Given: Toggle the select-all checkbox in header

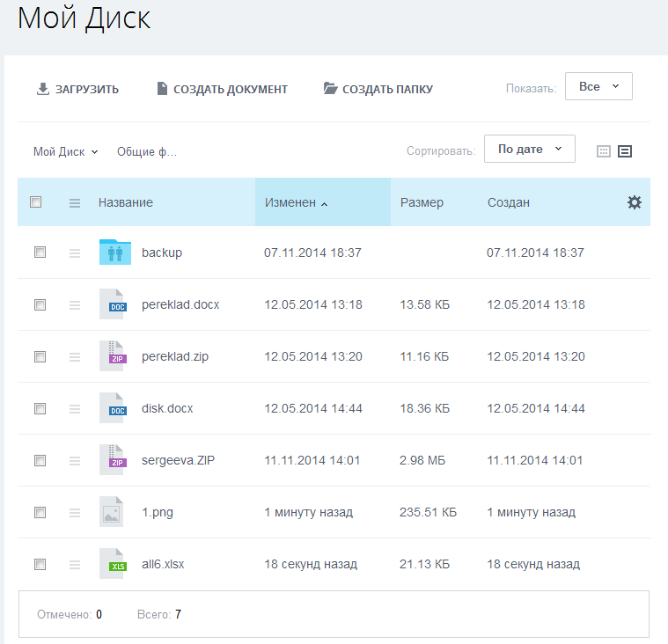Looking at the screenshot, I should (36, 201).
